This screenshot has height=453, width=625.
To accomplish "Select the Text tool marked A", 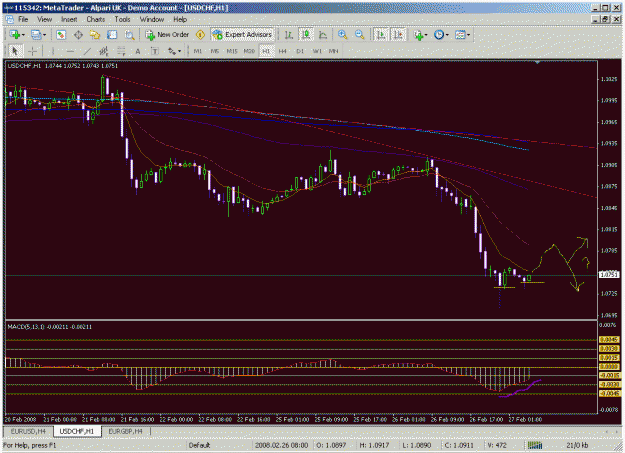I will point(138,51).
